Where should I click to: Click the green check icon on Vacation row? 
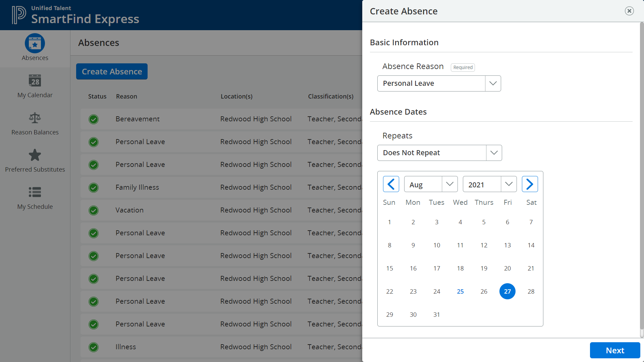coord(93,210)
